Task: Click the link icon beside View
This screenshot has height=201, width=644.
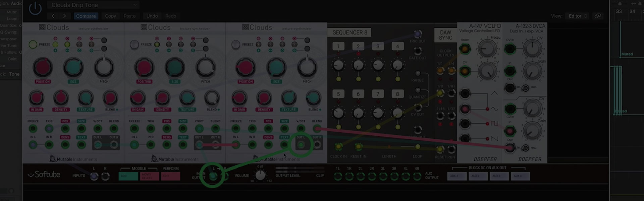Action: 598,16
